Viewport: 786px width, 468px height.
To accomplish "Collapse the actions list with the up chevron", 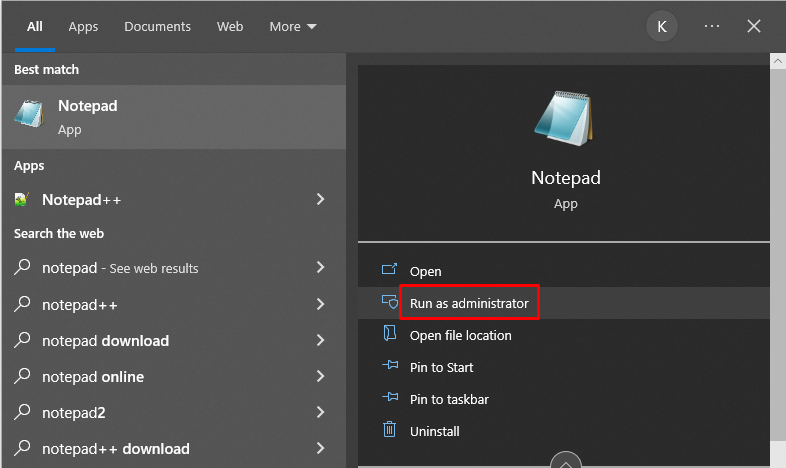I will click(565, 461).
